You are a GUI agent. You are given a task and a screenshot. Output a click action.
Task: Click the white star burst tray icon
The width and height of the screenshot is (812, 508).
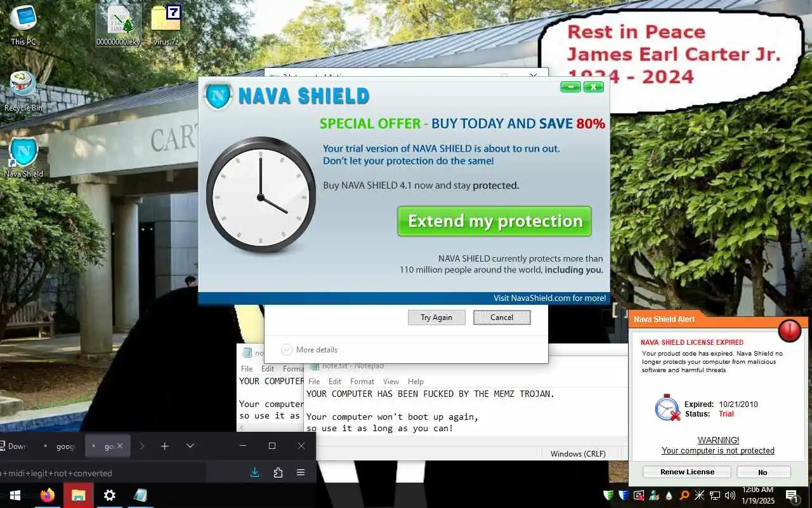700,495
